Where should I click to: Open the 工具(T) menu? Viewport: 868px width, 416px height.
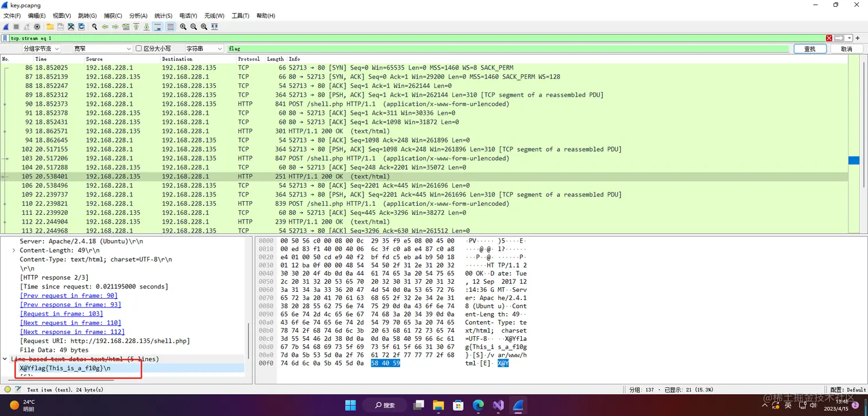pos(241,16)
